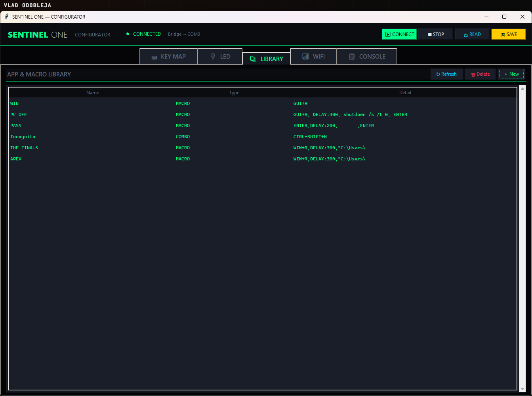Click the CONNECT button
The image size is (532, 396).
(x=399, y=34)
